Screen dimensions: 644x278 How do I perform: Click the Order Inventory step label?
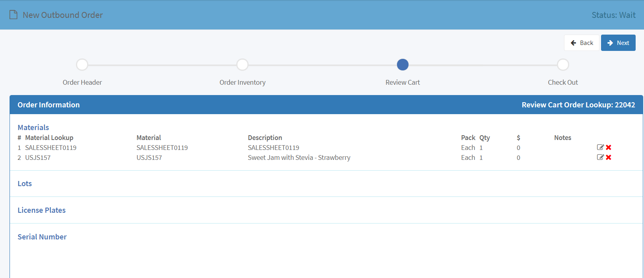click(242, 82)
